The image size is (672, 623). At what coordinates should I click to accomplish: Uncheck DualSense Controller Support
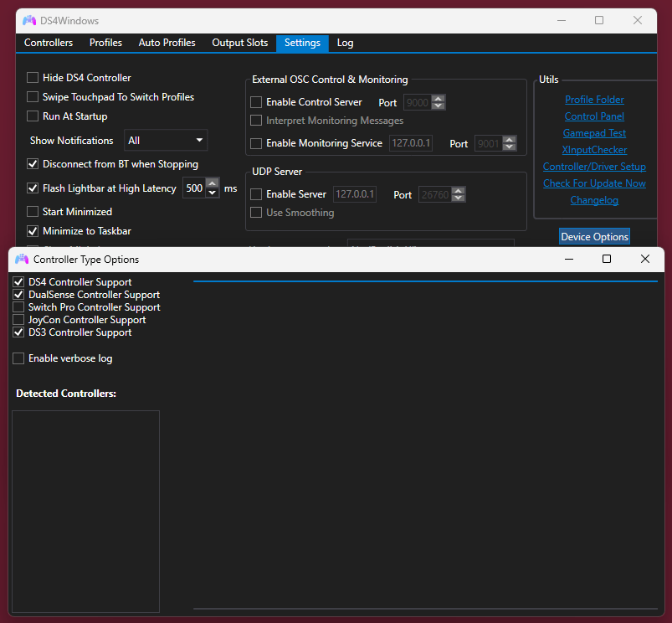coord(18,295)
